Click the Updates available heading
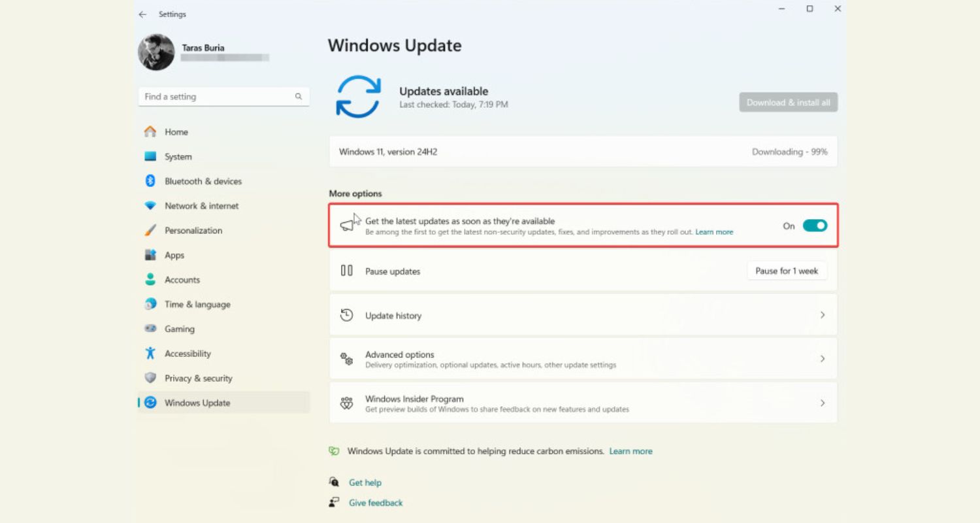This screenshot has width=980, height=523. coord(444,92)
